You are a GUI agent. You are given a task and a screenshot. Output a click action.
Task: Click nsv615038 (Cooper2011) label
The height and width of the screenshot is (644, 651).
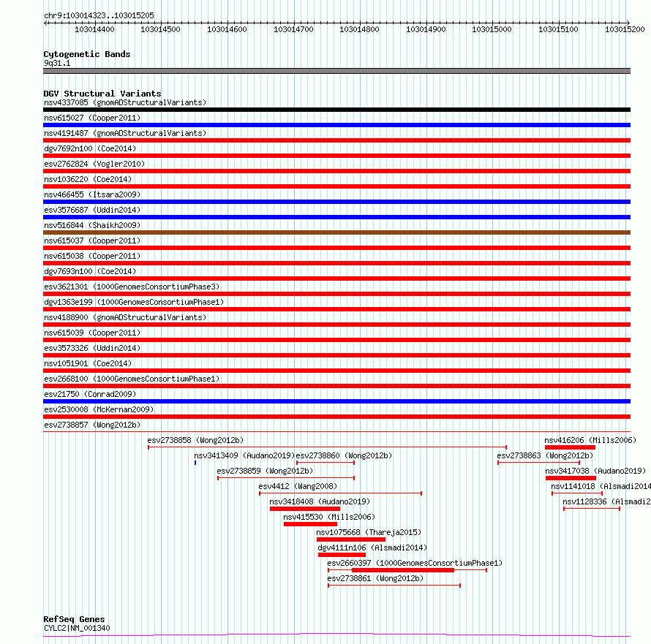[x=92, y=256]
